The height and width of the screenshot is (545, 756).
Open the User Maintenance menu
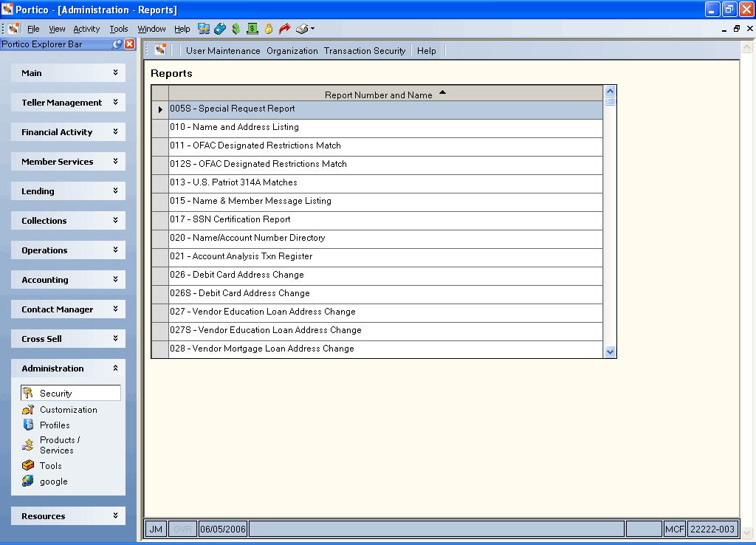(x=223, y=51)
